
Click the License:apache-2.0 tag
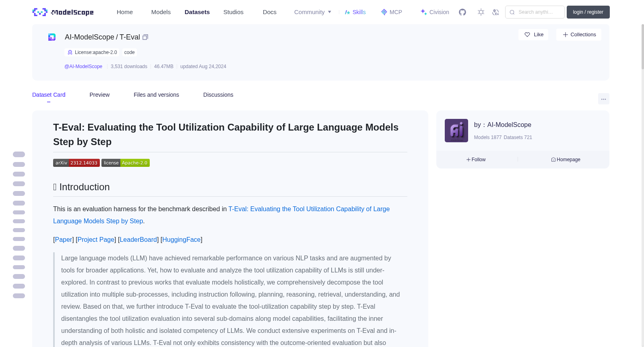(92, 52)
